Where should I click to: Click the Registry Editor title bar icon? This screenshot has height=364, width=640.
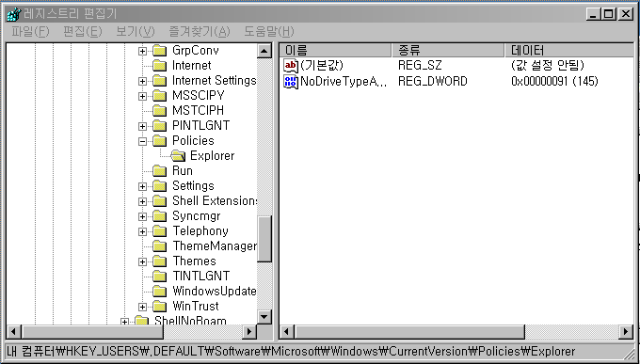coord(14,14)
